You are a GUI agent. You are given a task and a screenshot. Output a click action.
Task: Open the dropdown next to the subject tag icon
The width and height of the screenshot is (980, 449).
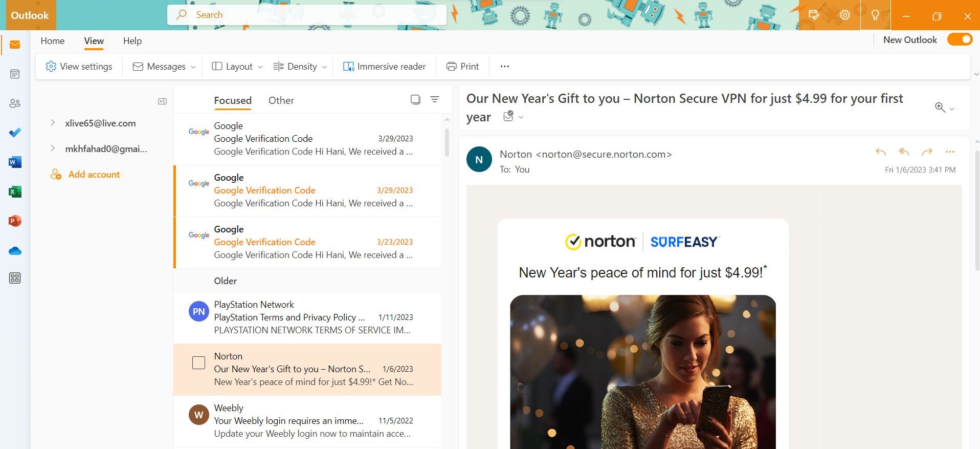coord(521,117)
